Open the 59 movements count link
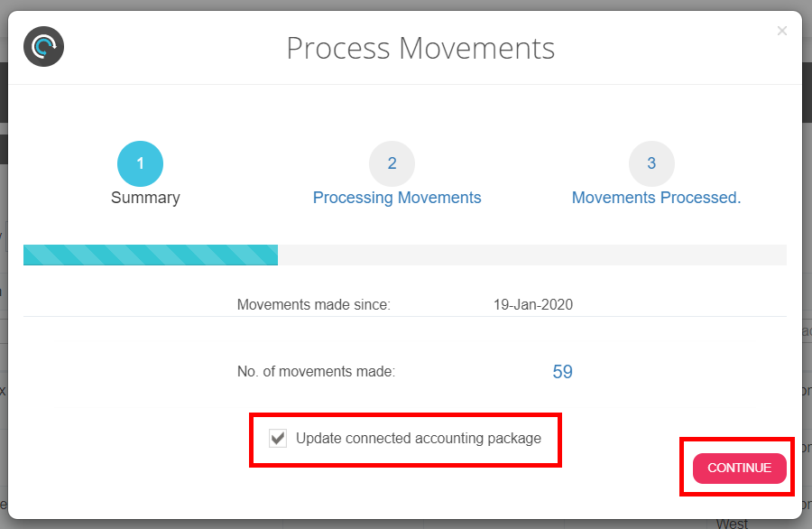 (562, 372)
